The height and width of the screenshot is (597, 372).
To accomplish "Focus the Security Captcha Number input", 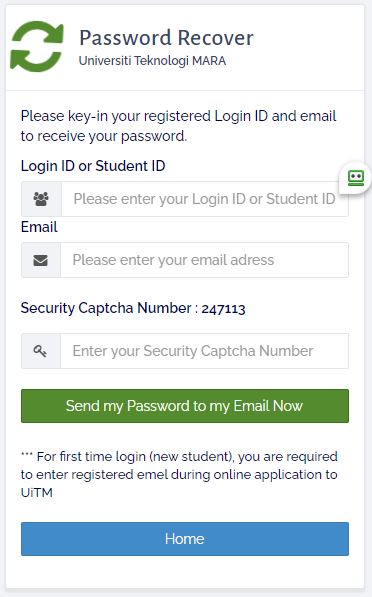I will click(204, 351).
